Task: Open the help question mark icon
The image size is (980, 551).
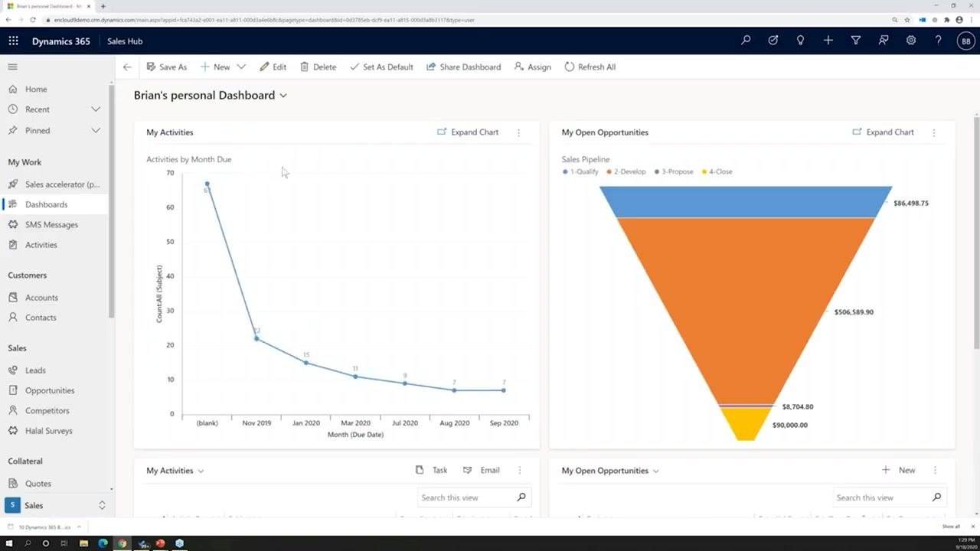Action: pyautogui.click(x=939, y=41)
